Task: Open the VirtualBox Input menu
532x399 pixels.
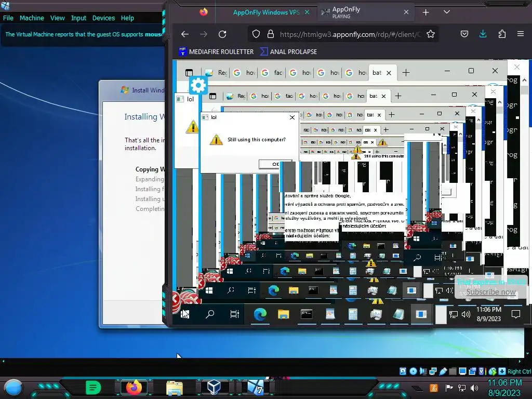Action: pyautogui.click(x=78, y=18)
